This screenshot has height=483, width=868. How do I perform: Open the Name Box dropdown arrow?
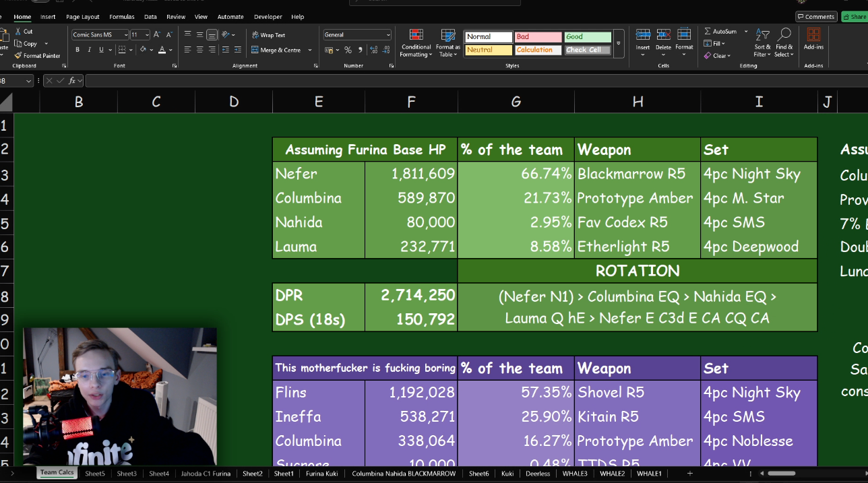(x=28, y=81)
